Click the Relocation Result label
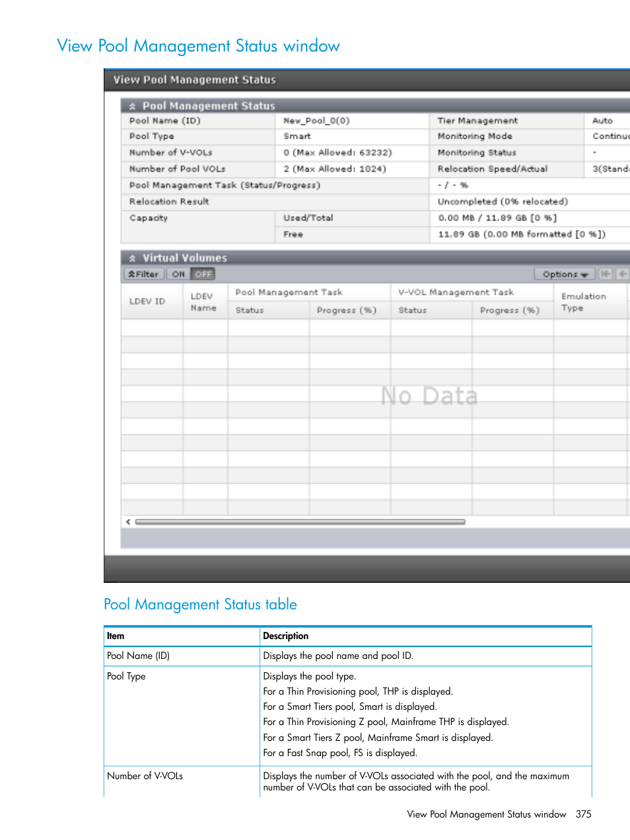This screenshot has width=630, height=840. [169, 202]
